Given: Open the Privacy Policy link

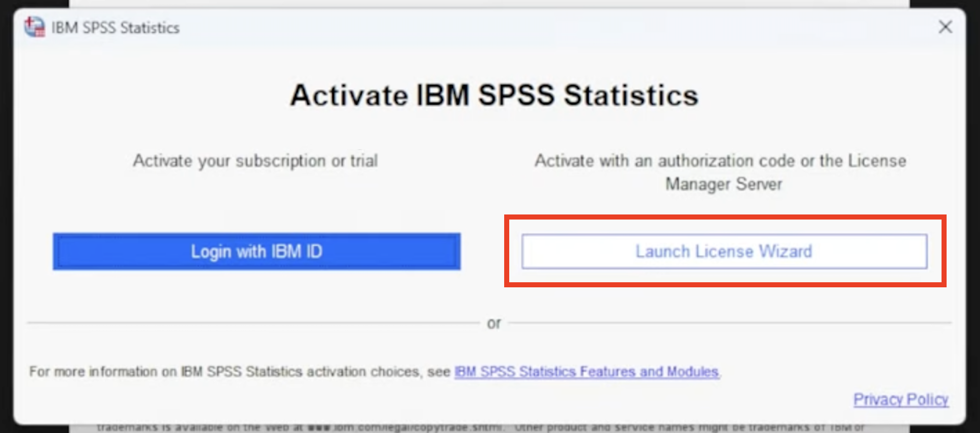Looking at the screenshot, I should coord(901,399).
